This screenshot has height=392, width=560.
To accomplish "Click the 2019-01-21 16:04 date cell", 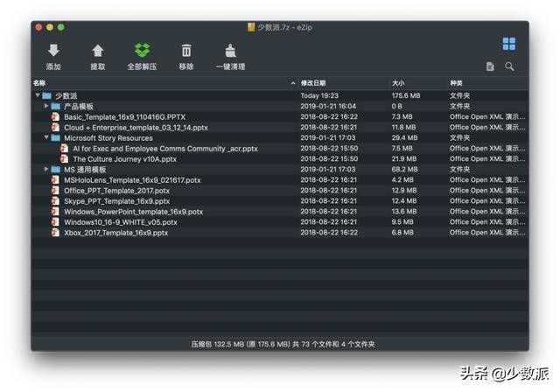I will coord(328,106).
